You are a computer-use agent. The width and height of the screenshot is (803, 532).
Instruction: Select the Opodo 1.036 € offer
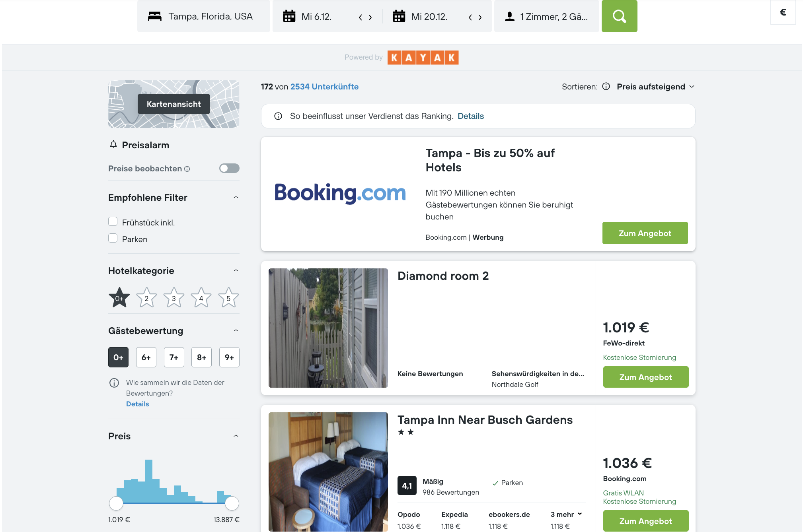coord(409,520)
